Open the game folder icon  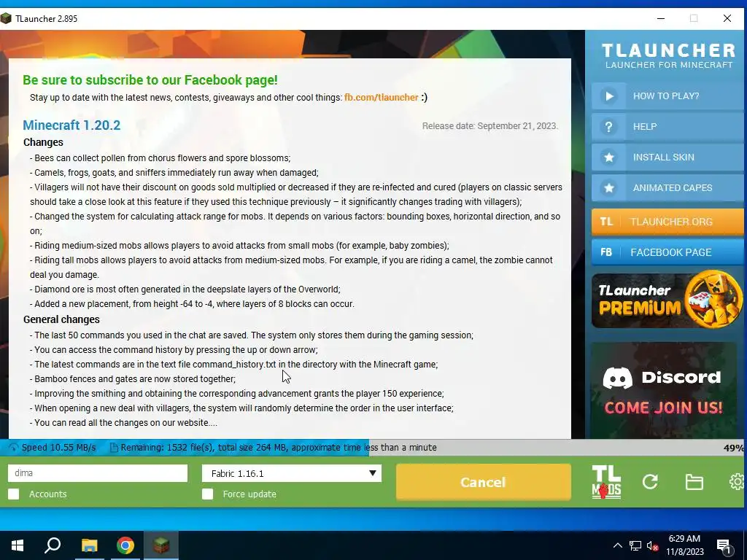pos(694,482)
